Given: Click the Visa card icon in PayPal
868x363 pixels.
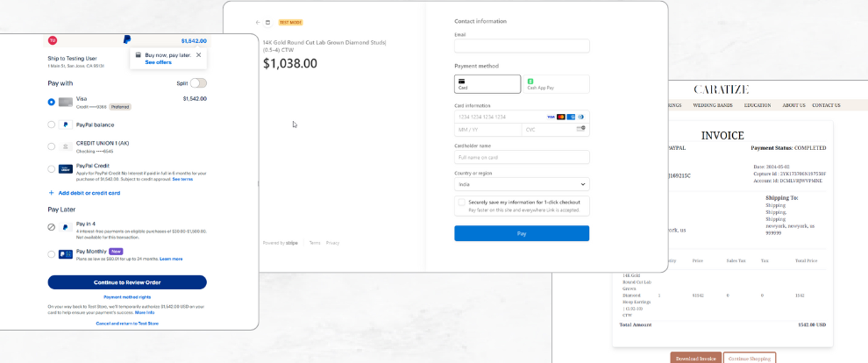Looking at the screenshot, I should coord(66,102).
